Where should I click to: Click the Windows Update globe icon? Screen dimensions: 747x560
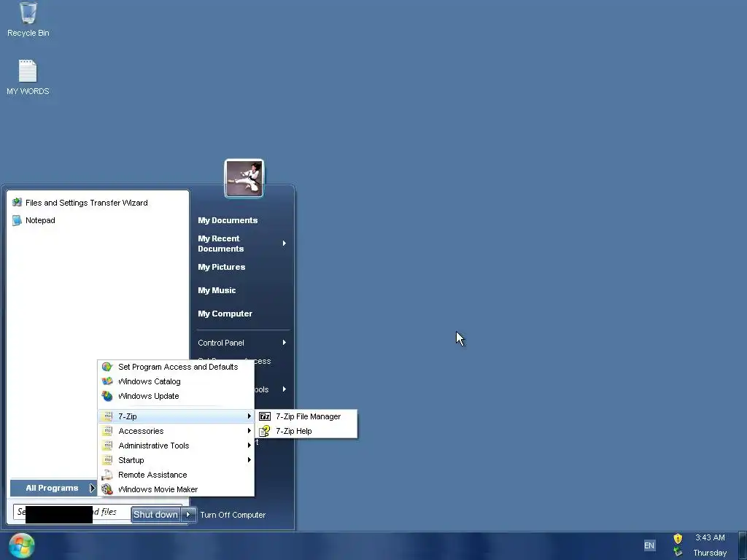[x=107, y=396]
